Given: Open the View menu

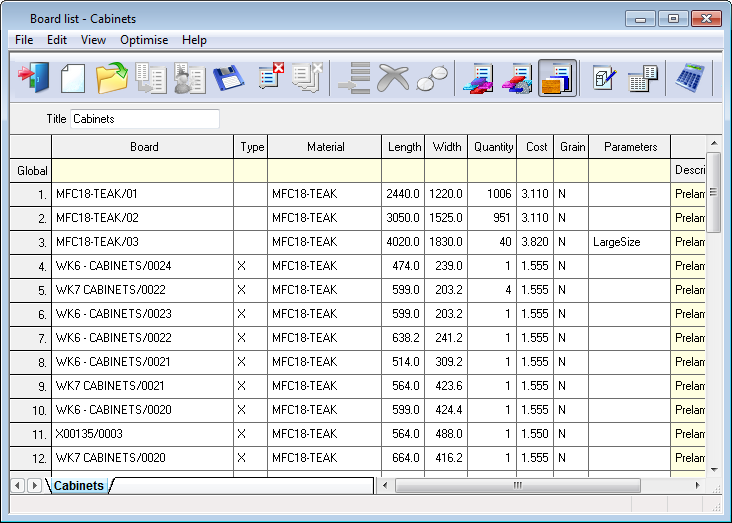Looking at the screenshot, I should click(x=93, y=40).
